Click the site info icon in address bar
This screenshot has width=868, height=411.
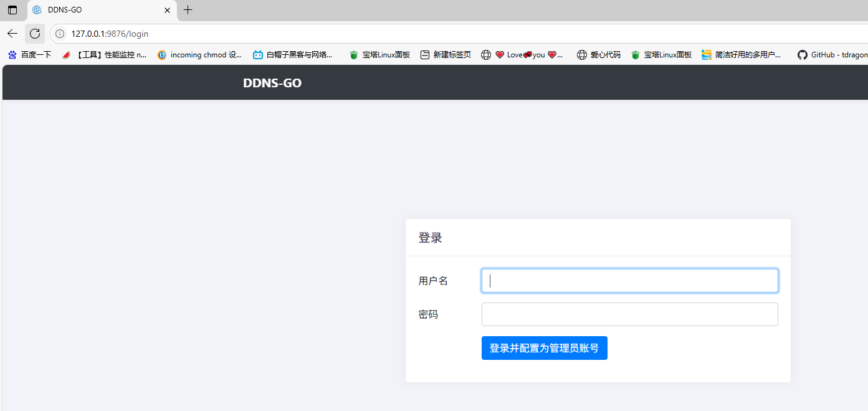(x=60, y=34)
